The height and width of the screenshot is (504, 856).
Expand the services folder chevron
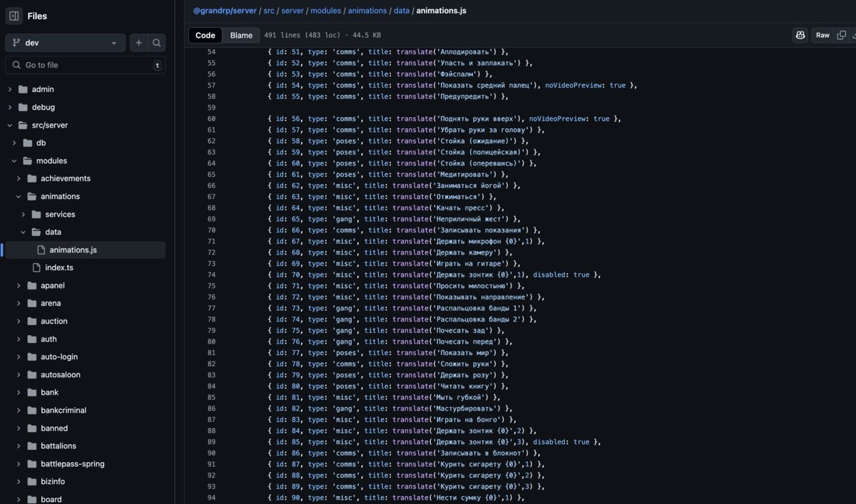pos(23,214)
